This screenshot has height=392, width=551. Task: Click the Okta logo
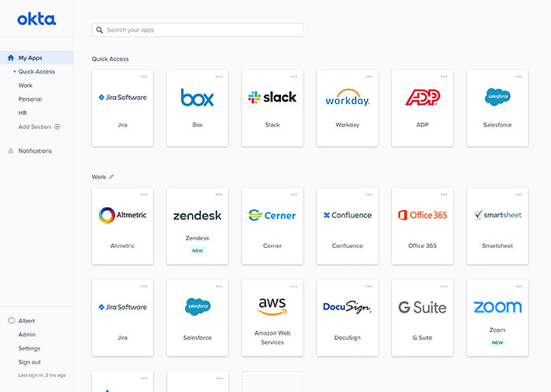(36, 19)
